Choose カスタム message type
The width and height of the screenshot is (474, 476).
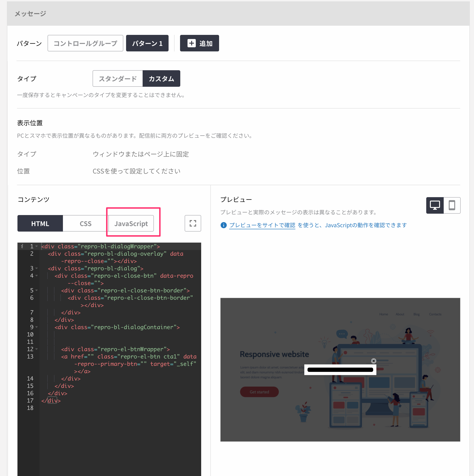pyautogui.click(x=161, y=78)
